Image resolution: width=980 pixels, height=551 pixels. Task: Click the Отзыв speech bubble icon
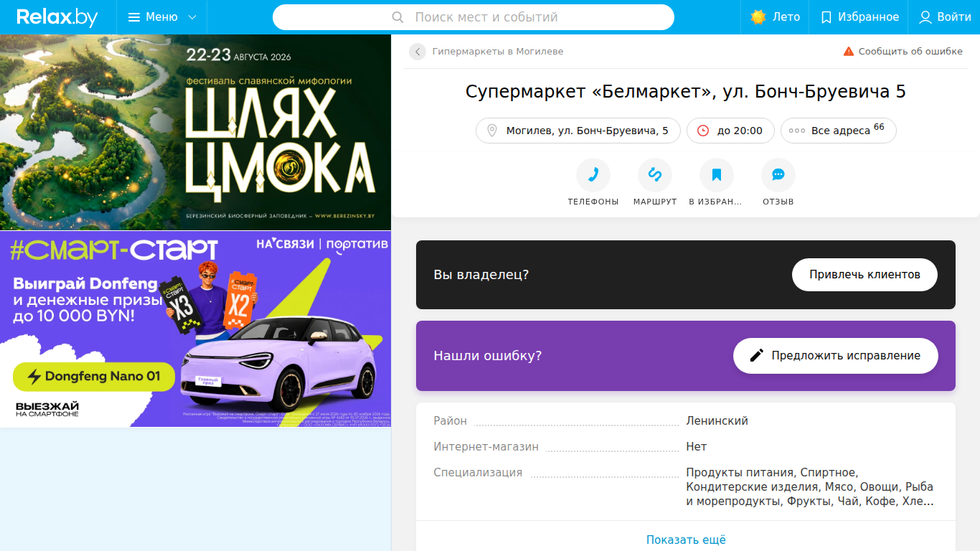click(778, 175)
